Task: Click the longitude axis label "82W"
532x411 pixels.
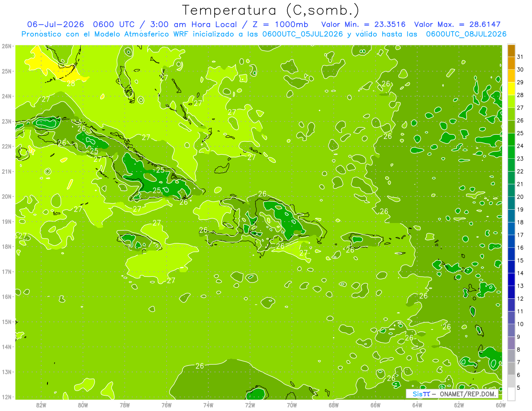Action: [x=41, y=405]
